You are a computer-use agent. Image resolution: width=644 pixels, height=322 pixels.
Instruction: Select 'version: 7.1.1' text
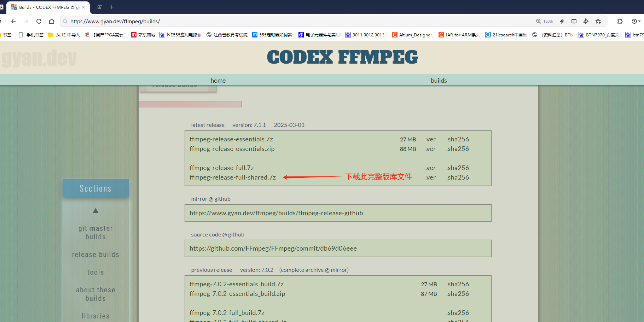pos(249,125)
